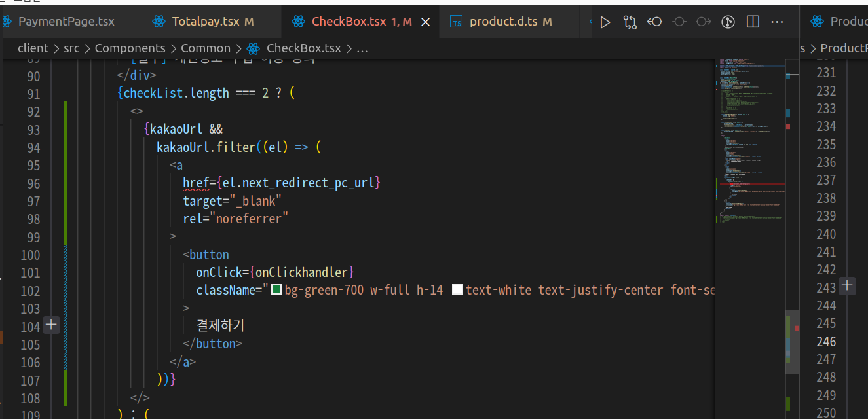Click the 결제하기 button label text
The height and width of the screenshot is (419, 868).
pyautogui.click(x=220, y=325)
